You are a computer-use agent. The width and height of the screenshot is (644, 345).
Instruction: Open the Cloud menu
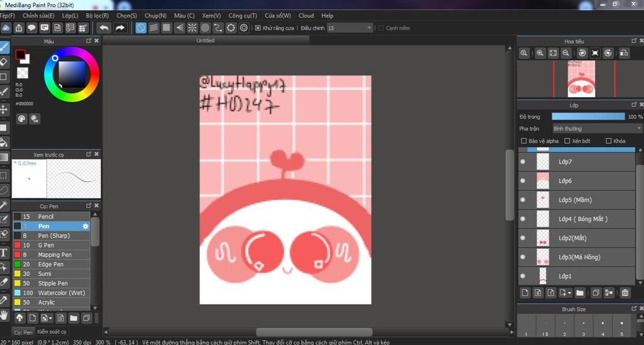click(306, 16)
